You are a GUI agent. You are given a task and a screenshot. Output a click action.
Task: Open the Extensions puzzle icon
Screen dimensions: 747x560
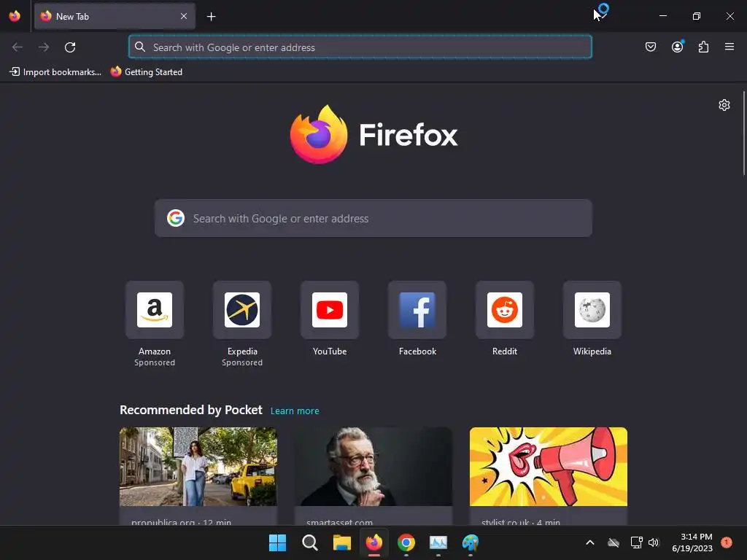click(703, 47)
